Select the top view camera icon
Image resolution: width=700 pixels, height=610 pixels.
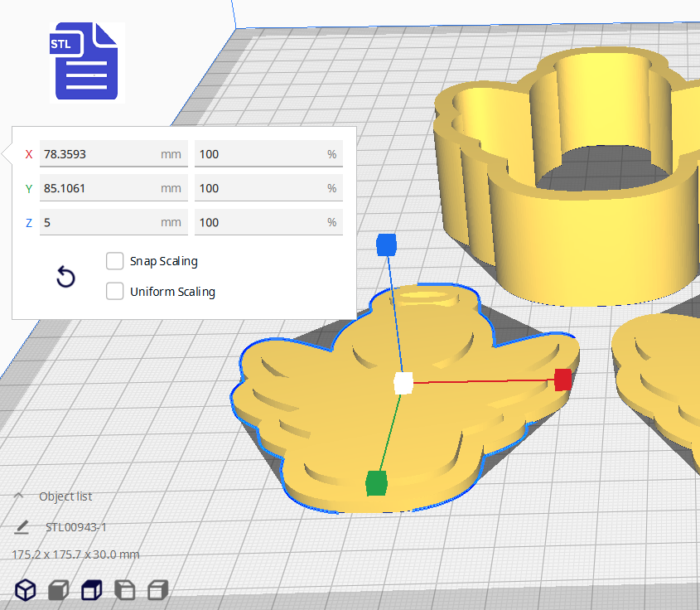[x=91, y=590]
